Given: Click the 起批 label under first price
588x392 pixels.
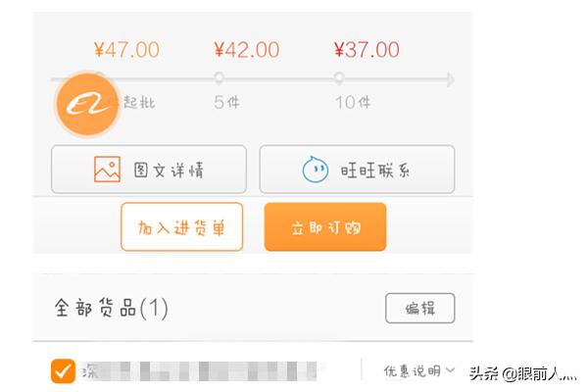Looking at the screenshot, I should click(137, 102).
